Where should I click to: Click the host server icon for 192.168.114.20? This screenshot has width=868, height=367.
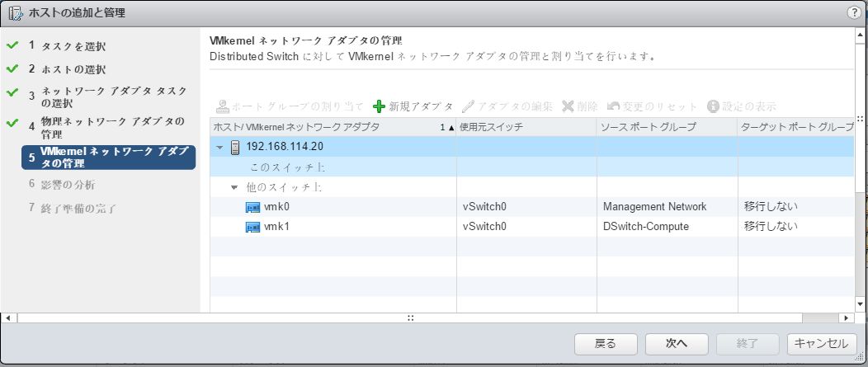click(236, 147)
